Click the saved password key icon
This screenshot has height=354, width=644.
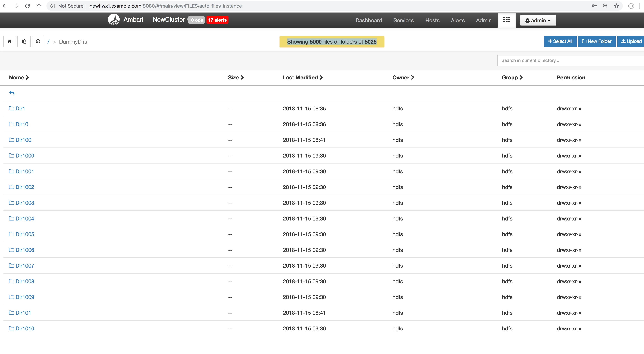pos(594,6)
